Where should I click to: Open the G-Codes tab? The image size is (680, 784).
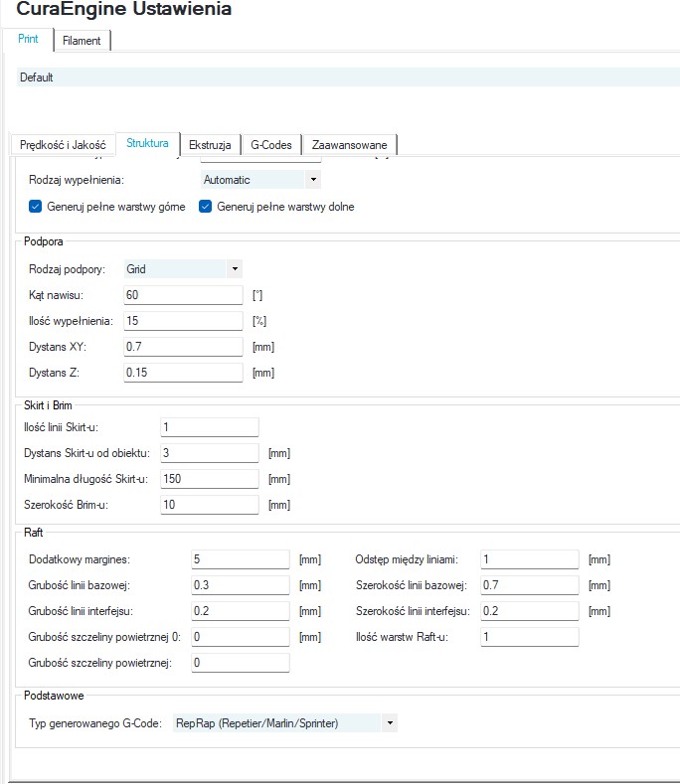click(x=271, y=145)
